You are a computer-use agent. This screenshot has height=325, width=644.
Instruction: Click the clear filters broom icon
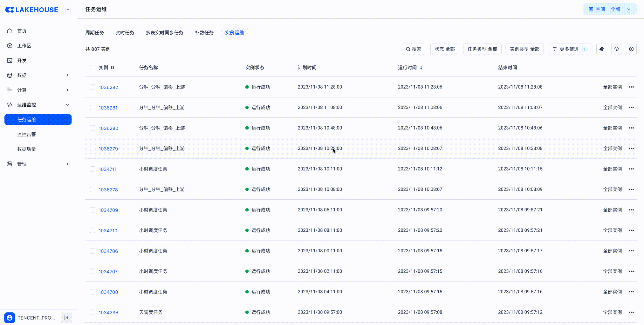click(x=601, y=49)
